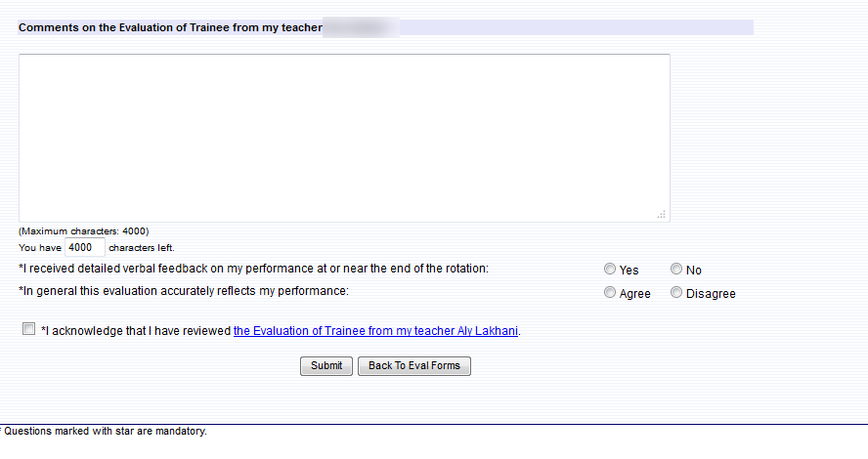The width and height of the screenshot is (868, 459).
Task: Click the "Agree" label text
Action: pos(634,294)
